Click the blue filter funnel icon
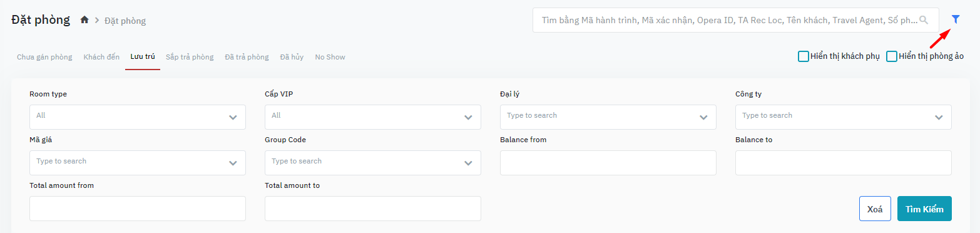This screenshot has height=233, width=980. pyautogui.click(x=956, y=19)
